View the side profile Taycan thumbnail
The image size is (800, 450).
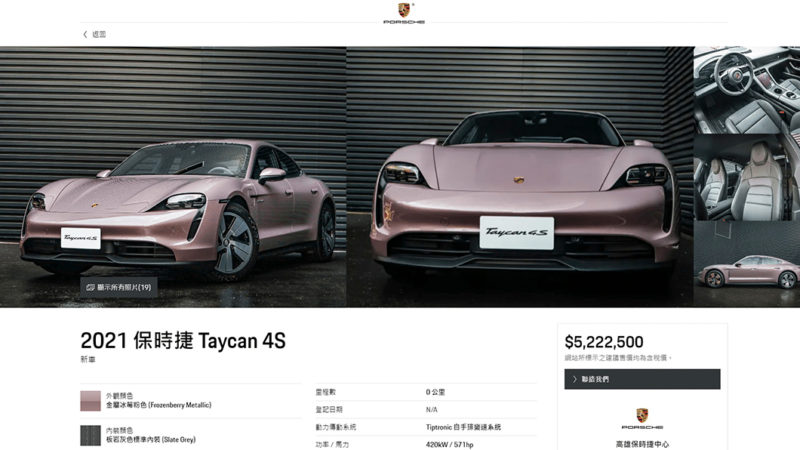747,264
